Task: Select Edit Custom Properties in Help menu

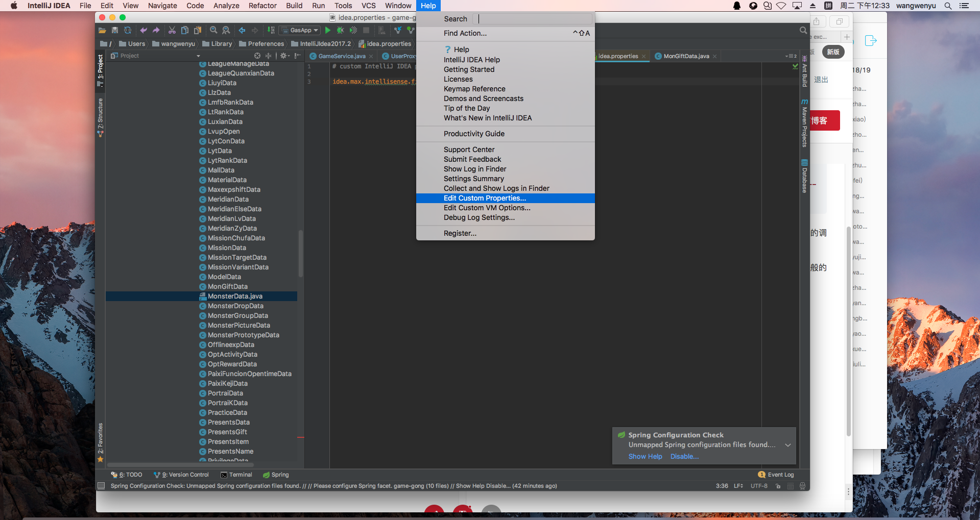Action: pyautogui.click(x=485, y=198)
